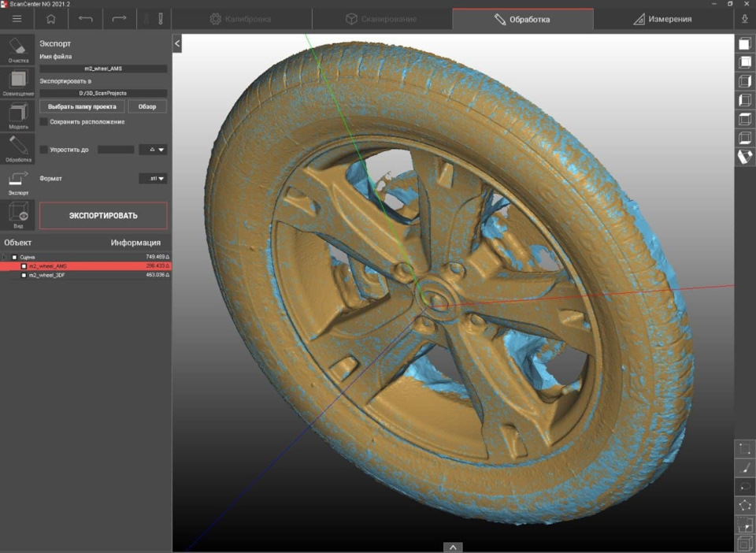Click the nested cube icon at bottom right
756x553 pixels.
point(744,544)
